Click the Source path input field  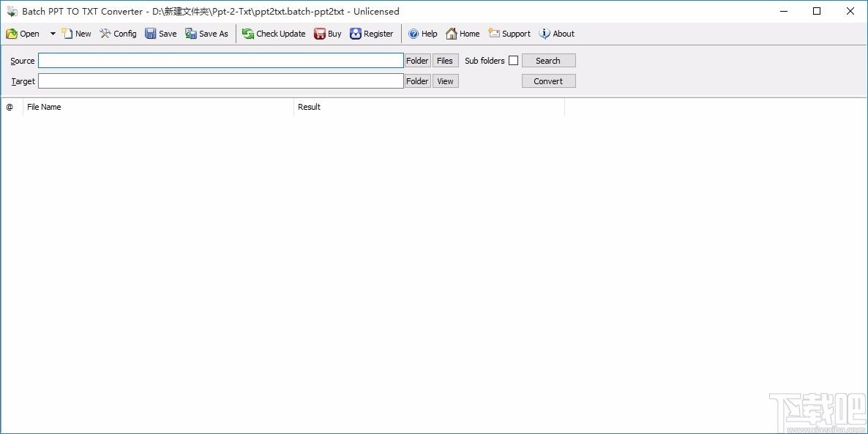221,60
